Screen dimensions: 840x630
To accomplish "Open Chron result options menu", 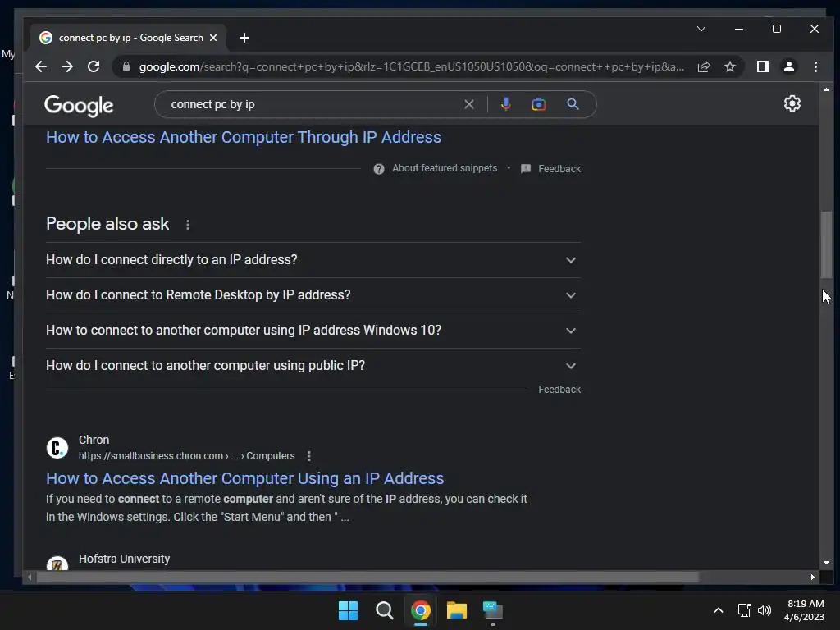I will pyautogui.click(x=309, y=456).
